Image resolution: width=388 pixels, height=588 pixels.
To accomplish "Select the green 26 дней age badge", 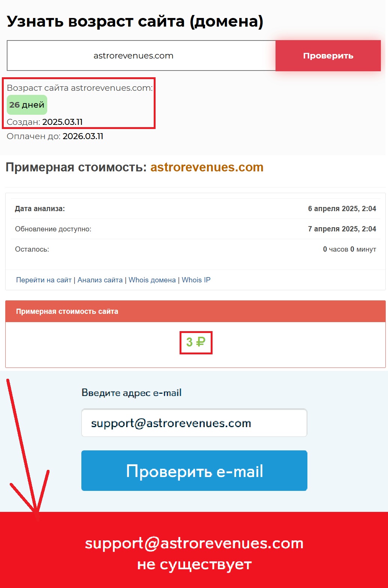I will click(x=27, y=105).
